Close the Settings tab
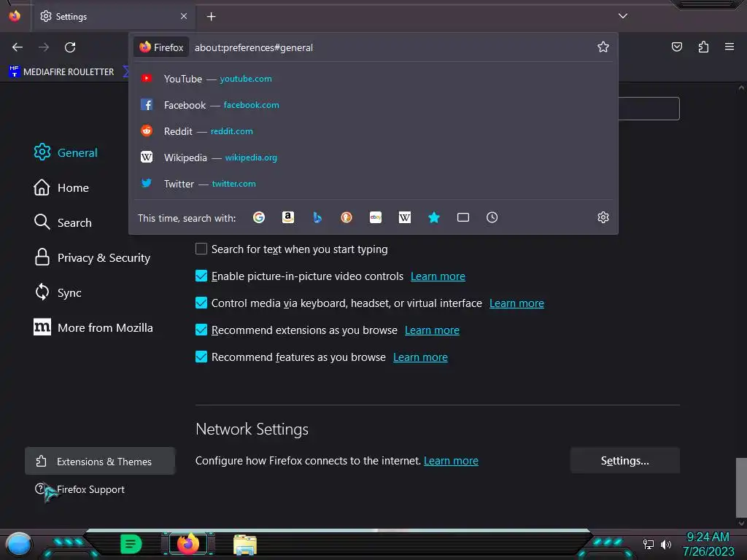The image size is (747, 560). pyautogui.click(x=184, y=16)
